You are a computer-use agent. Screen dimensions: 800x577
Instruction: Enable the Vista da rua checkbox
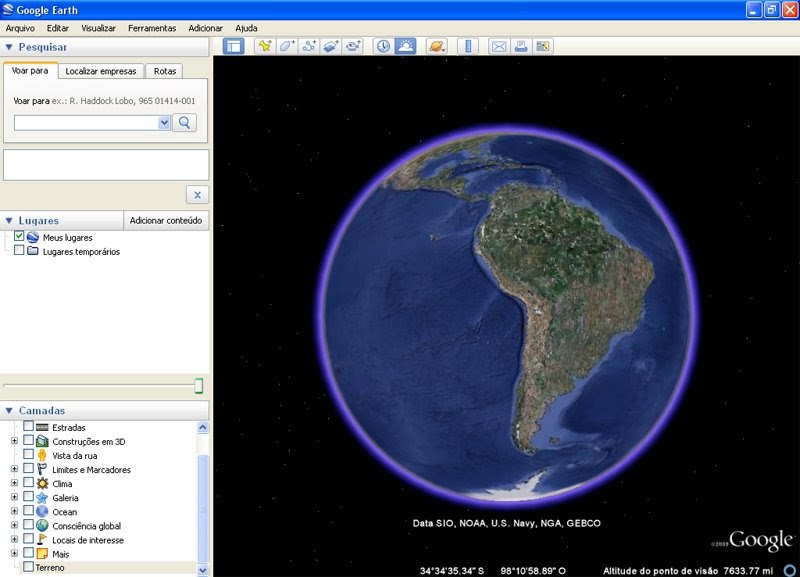click(29, 454)
